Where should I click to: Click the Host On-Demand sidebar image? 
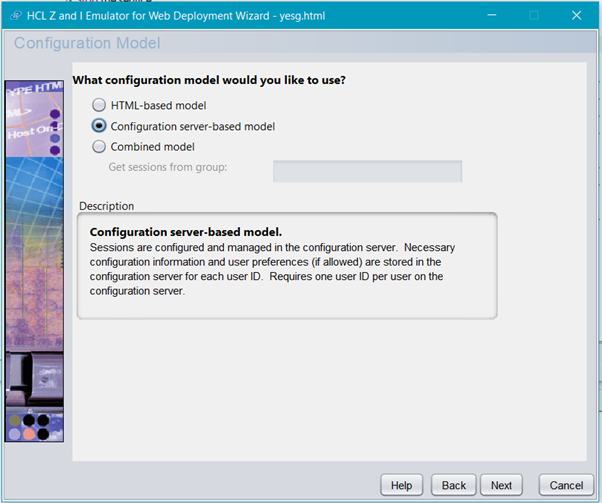[34, 261]
